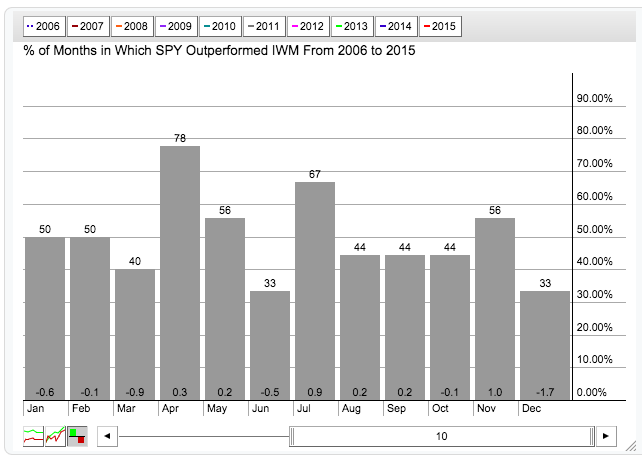Click the Nov month label
The height and width of the screenshot is (456, 642).
[486, 409]
